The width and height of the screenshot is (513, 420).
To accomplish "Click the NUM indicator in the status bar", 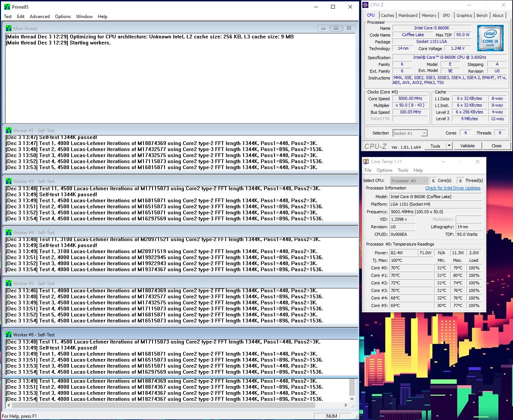I will [x=332, y=416].
